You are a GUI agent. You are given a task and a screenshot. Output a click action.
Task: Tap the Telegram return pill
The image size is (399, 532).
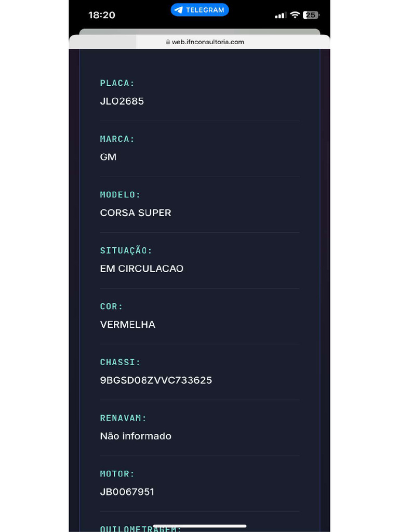pyautogui.click(x=199, y=10)
